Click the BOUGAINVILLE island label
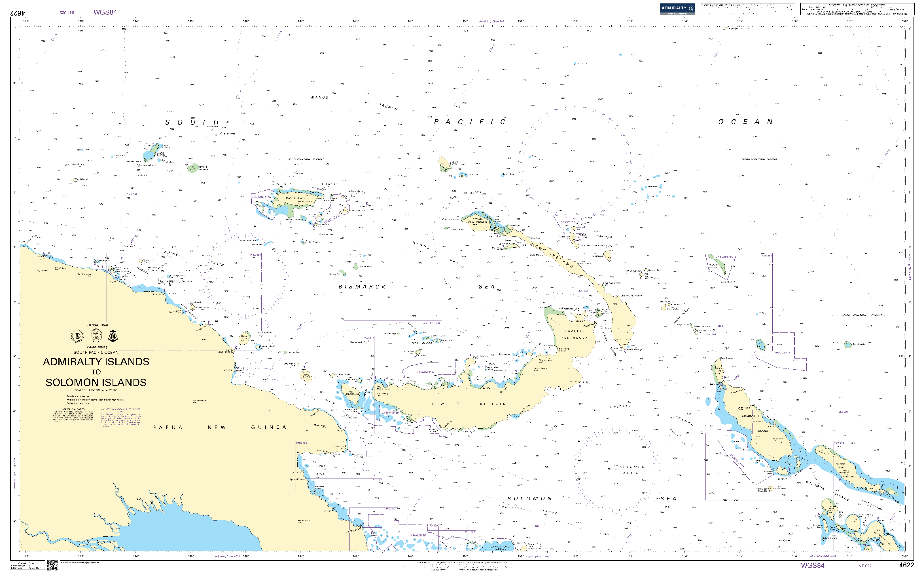 (749, 416)
